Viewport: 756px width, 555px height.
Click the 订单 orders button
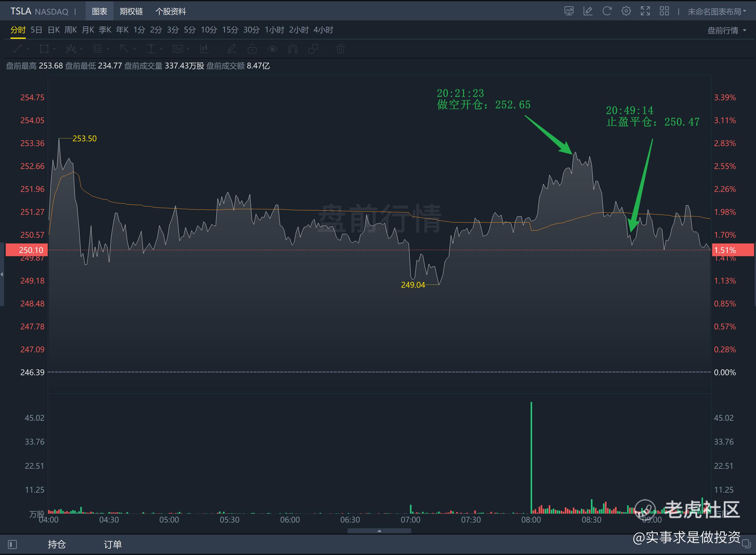click(113, 544)
